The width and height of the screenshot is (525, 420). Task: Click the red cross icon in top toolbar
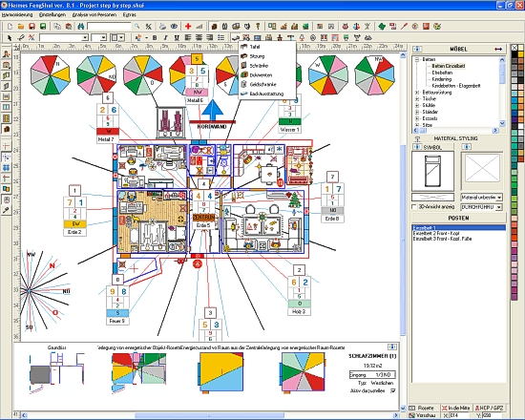tap(188, 26)
